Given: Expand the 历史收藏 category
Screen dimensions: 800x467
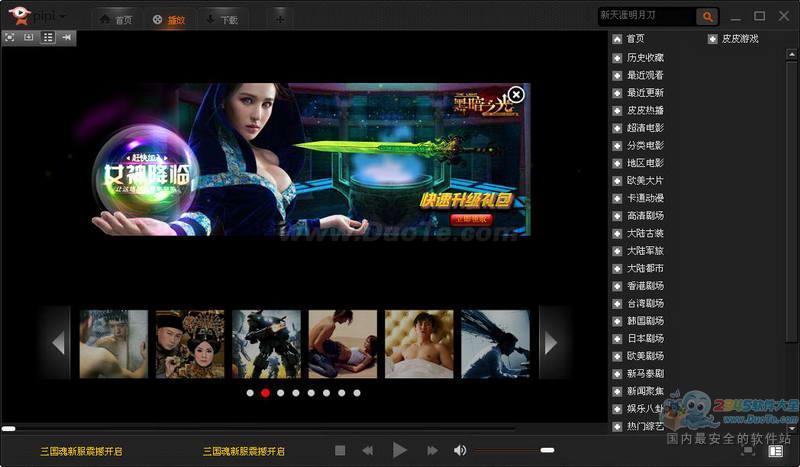Looking at the screenshot, I should 617,58.
